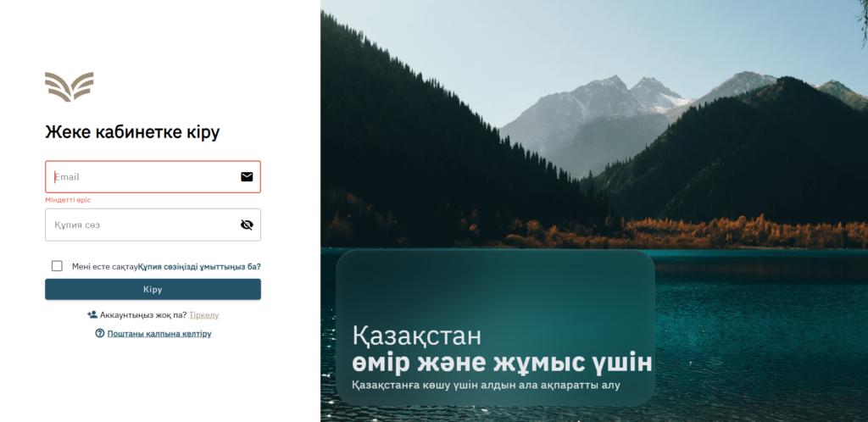
Task: Click the "Жеке кабинетке кіру" heading
Action: pyautogui.click(x=132, y=132)
